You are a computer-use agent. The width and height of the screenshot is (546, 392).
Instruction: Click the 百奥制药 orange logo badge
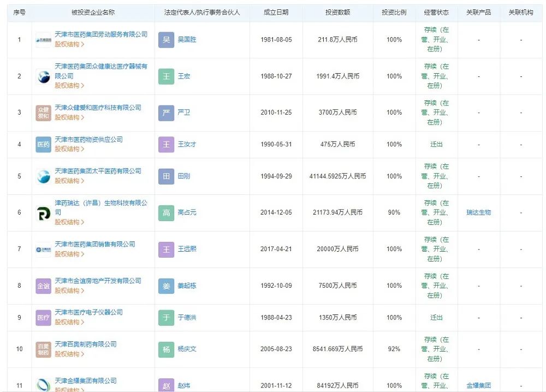tap(43, 349)
